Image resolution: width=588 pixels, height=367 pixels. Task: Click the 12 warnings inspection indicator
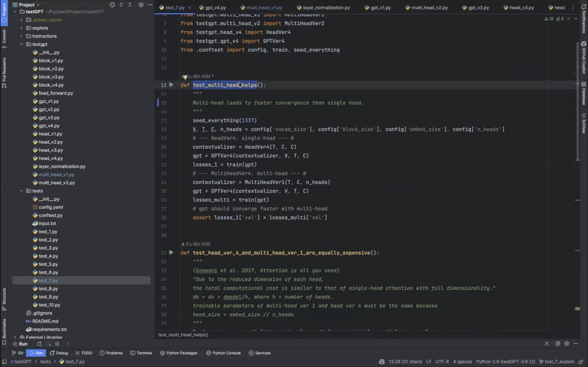tap(549, 19)
